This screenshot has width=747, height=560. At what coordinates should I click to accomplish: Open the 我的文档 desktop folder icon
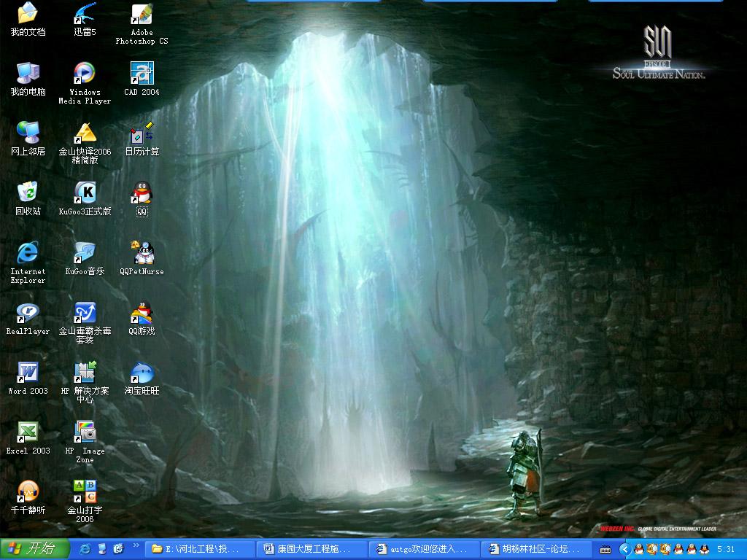click(x=28, y=19)
